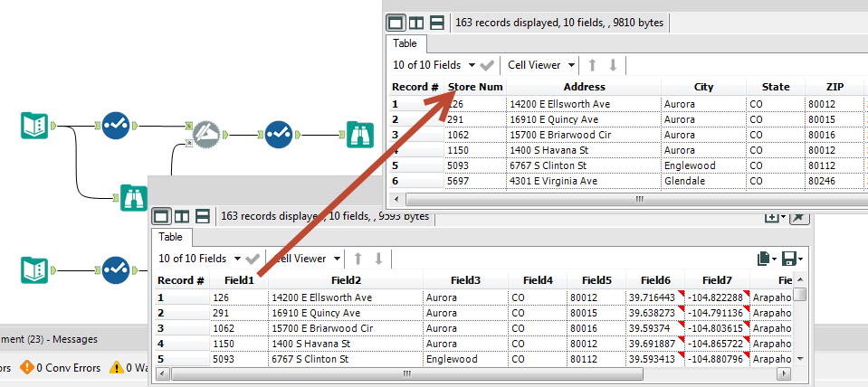The image size is (868, 387).
Task: Select the Select tool after Dynamic Rename
Action: (x=279, y=135)
